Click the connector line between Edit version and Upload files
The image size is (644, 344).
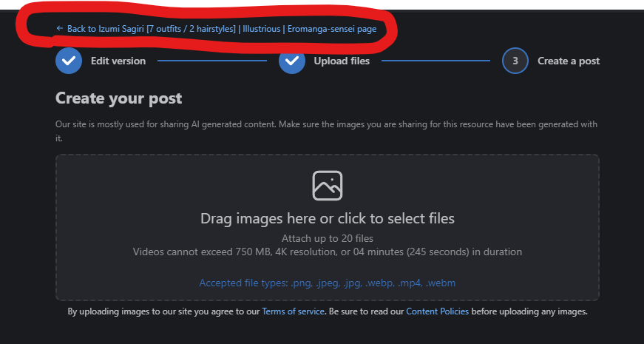[212, 61]
